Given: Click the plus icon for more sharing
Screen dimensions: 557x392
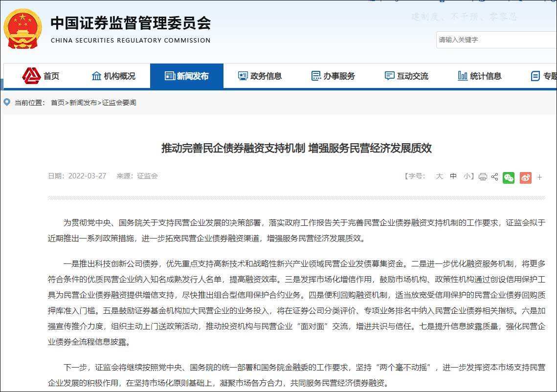Looking at the screenshot, I should click(x=539, y=177).
